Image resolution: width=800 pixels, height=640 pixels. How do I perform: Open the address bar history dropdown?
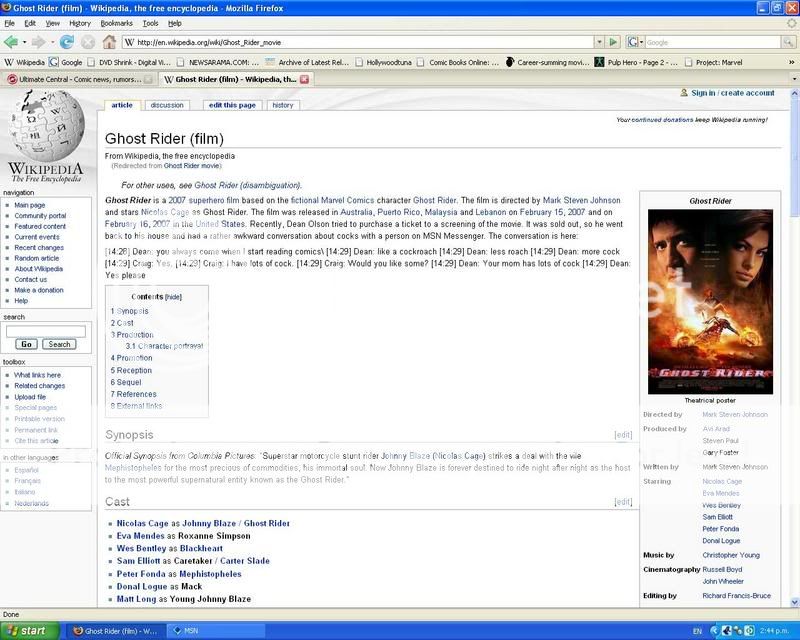pos(599,42)
